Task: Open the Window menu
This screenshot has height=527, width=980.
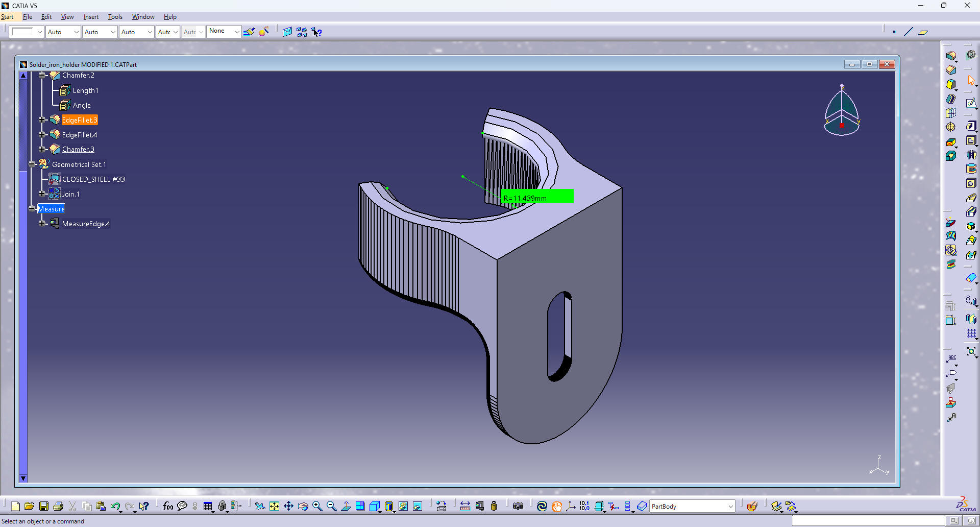Action: (143, 17)
